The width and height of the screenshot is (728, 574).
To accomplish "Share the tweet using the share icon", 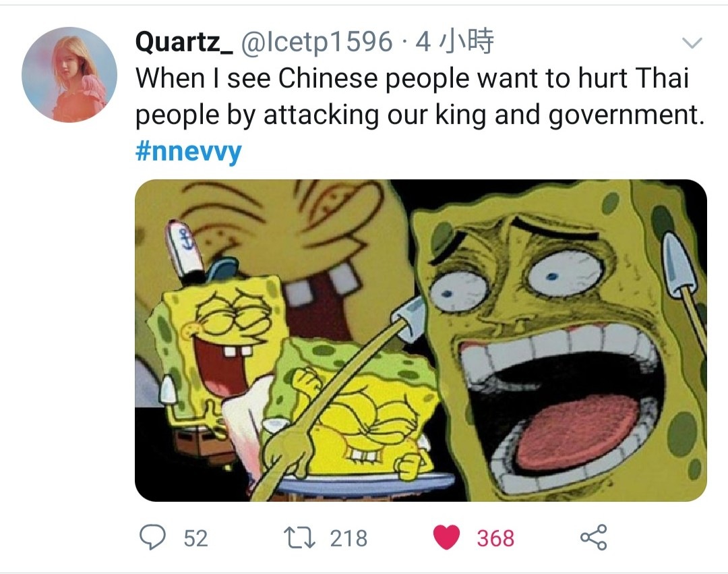I will (594, 538).
